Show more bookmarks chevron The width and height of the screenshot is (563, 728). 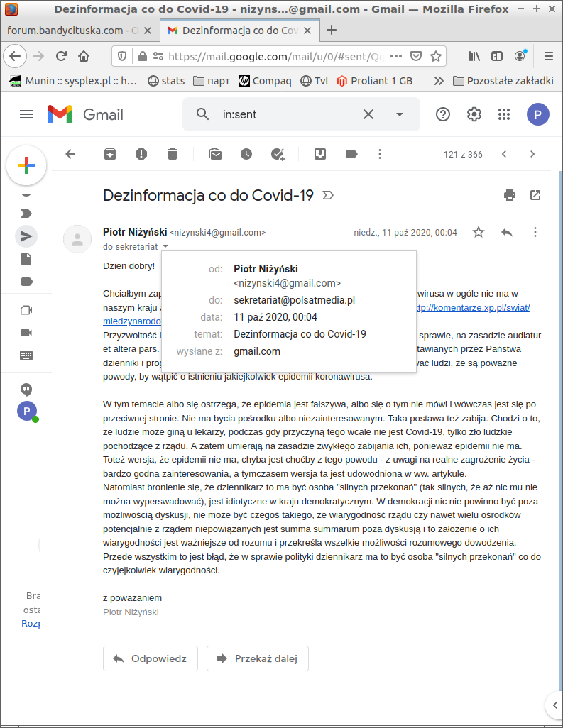[x=439, y=81]
